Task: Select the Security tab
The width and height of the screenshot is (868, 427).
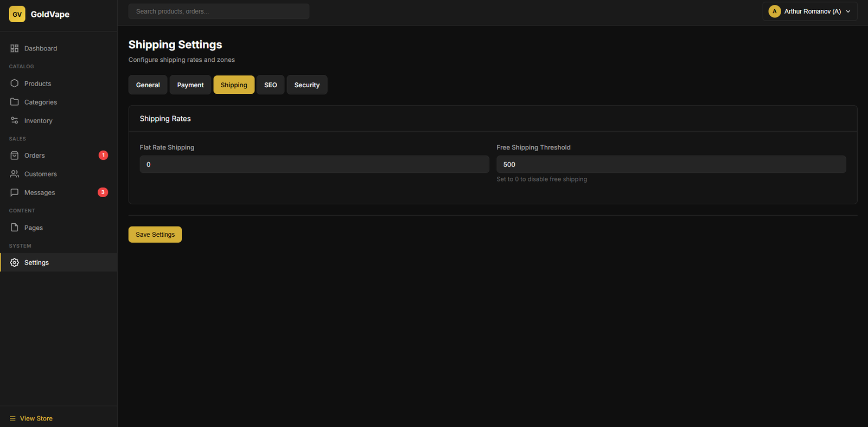Action: (307, 85)
